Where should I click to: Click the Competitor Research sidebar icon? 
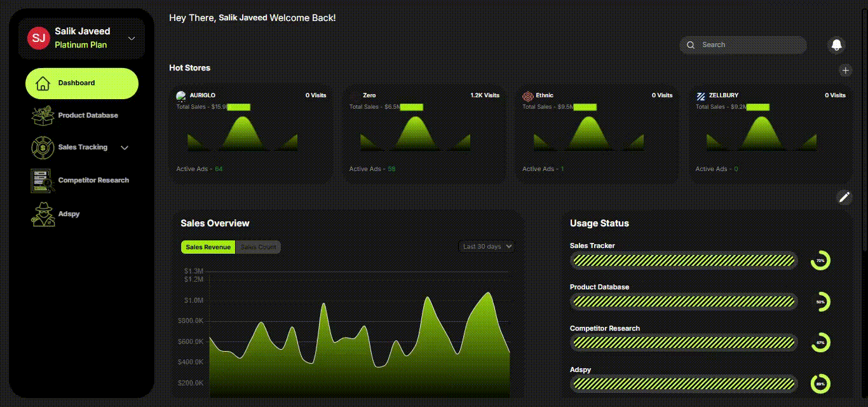pyautogui.click(x=43, y=181)
